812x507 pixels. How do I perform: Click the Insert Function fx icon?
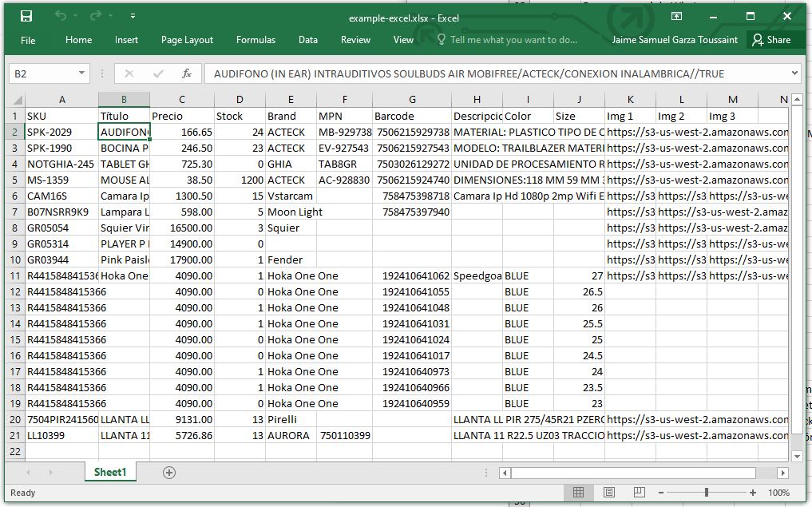click(x=187, y=73)
